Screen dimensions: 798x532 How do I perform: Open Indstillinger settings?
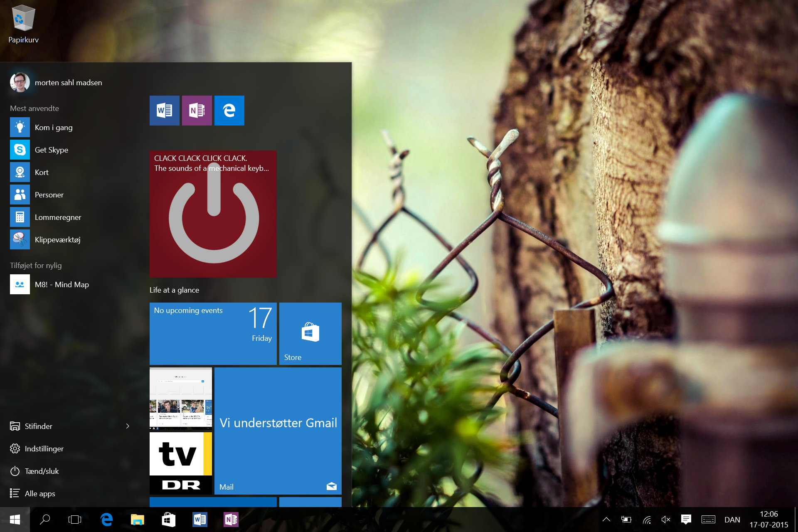(x=44, y=449)
